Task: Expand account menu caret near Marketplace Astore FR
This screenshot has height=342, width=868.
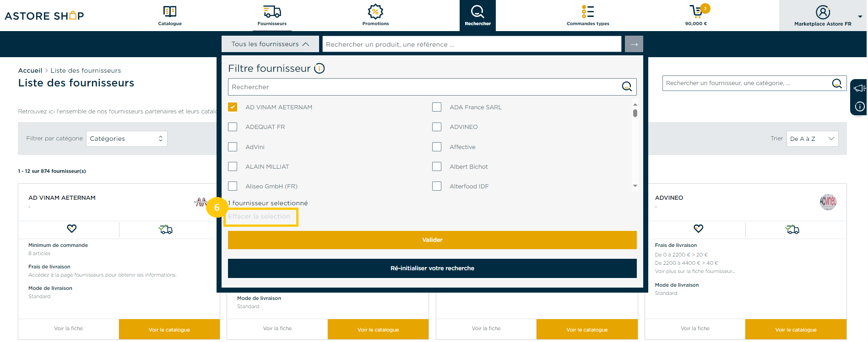Action: [860, 16]
